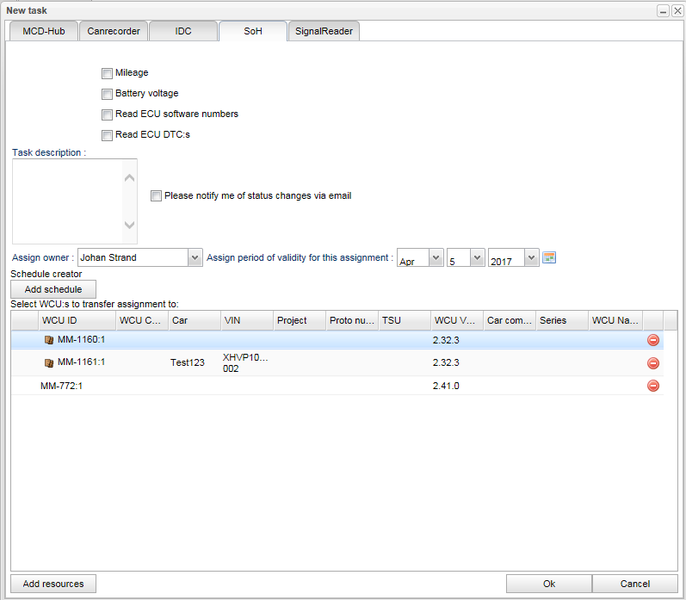Click the calendar date picker icon
The image size is (686, 600).
(549, 258)
